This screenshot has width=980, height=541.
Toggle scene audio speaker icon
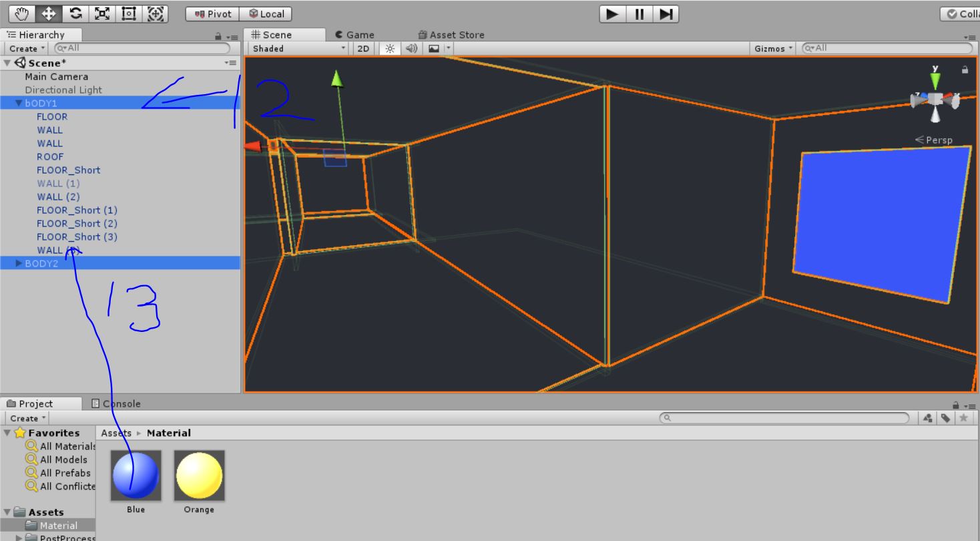pyautogui.click(x=411, y=48)
